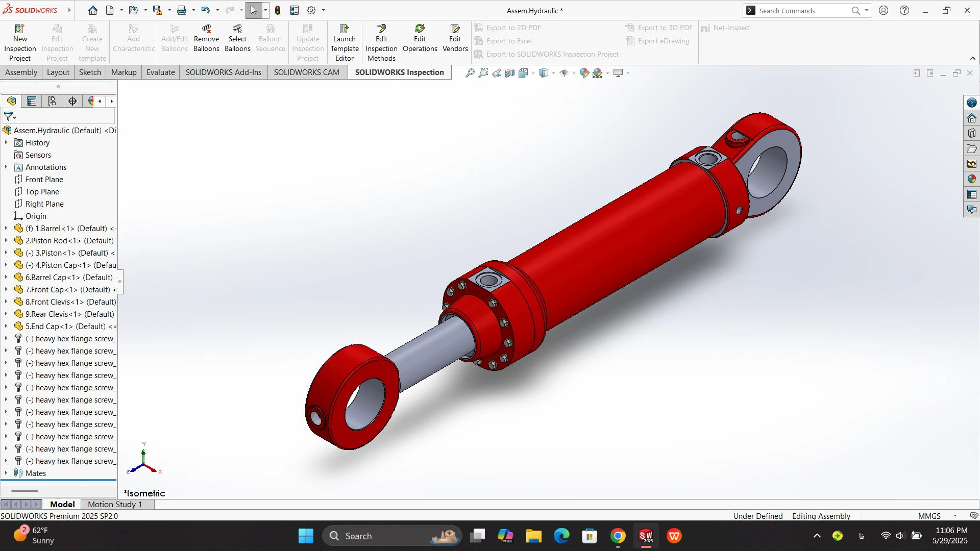
Task: Open the Options gear icon
Action: (x=311, y=10)
